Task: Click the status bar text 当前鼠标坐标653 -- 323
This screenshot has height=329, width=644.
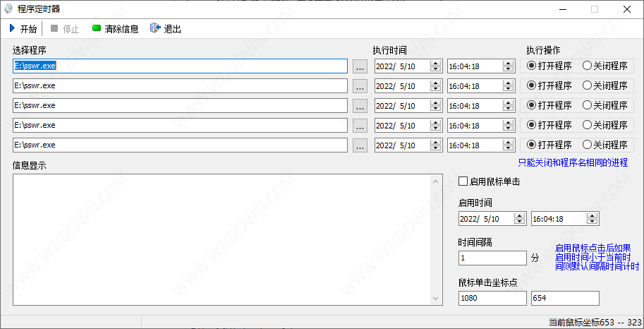Action: click(x=595, y=322)
